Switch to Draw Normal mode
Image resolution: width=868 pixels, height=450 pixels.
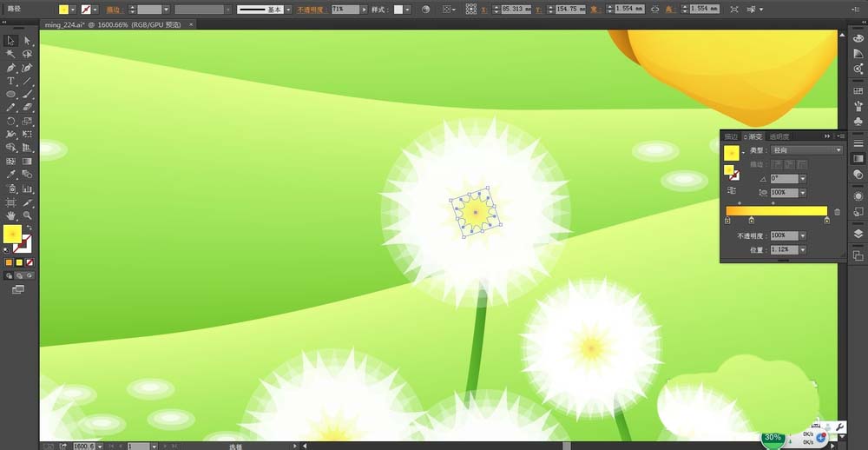[x=9, y=275]
